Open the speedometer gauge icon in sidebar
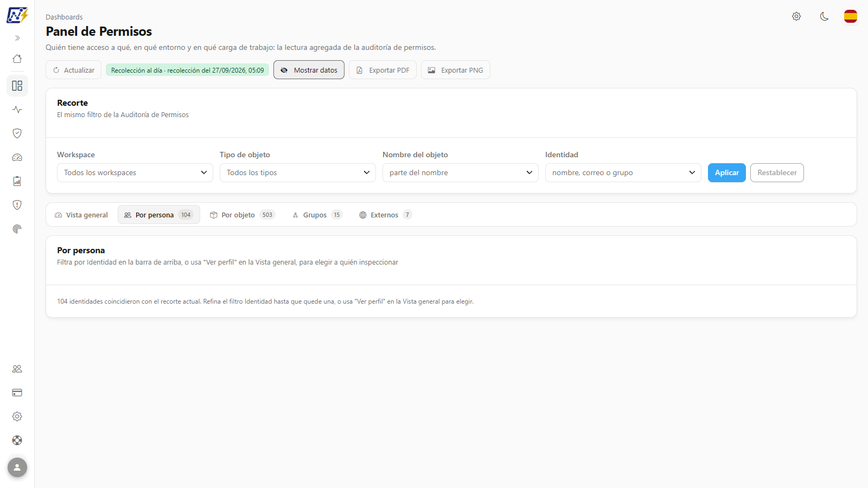Image resolution: width=868 pixels, height=488 pixels. coord(17,157)
